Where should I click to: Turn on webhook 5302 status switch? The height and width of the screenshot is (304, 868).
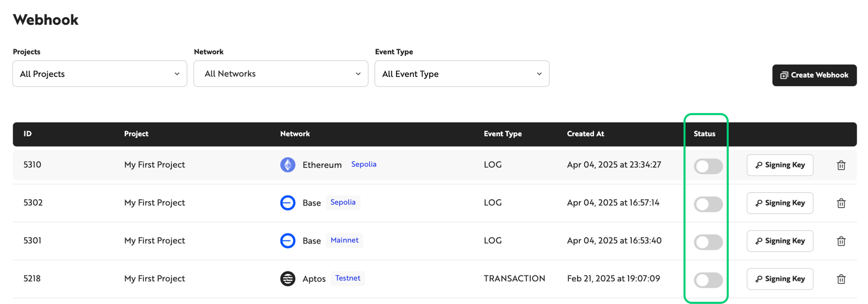(708, 204)
